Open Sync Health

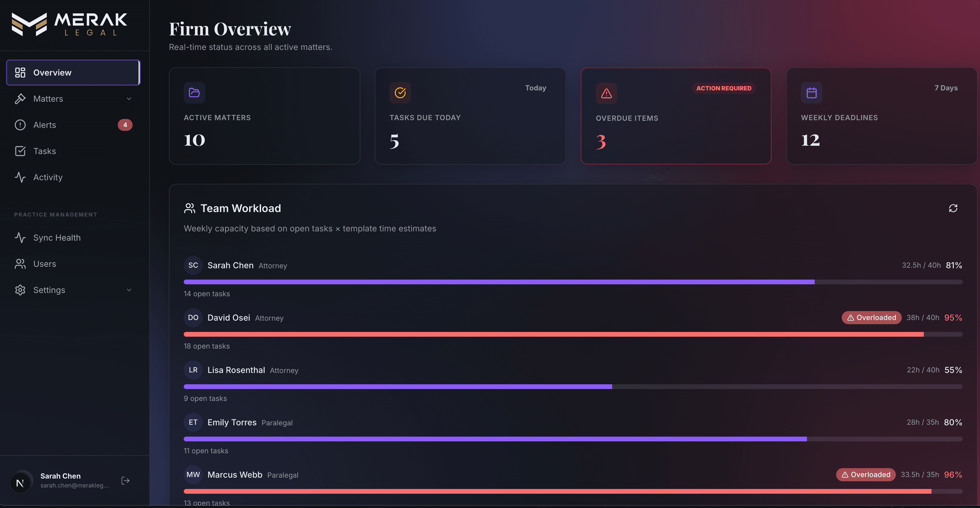(73, 237)
